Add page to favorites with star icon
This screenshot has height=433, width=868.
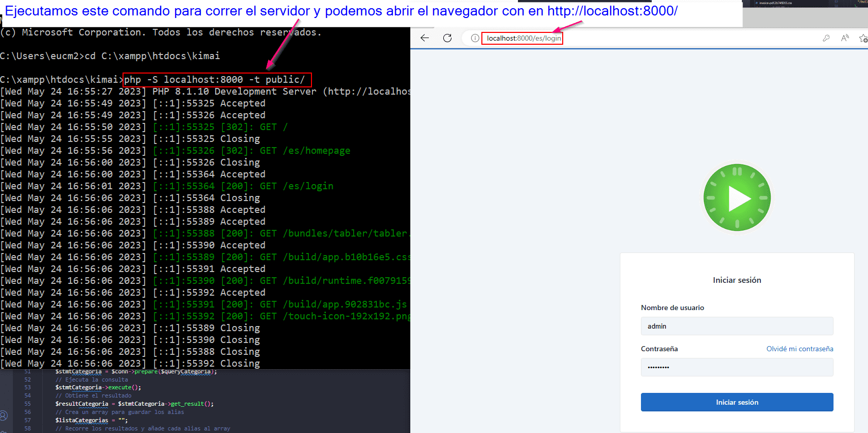pyautogui.click(x=863, y=38)
